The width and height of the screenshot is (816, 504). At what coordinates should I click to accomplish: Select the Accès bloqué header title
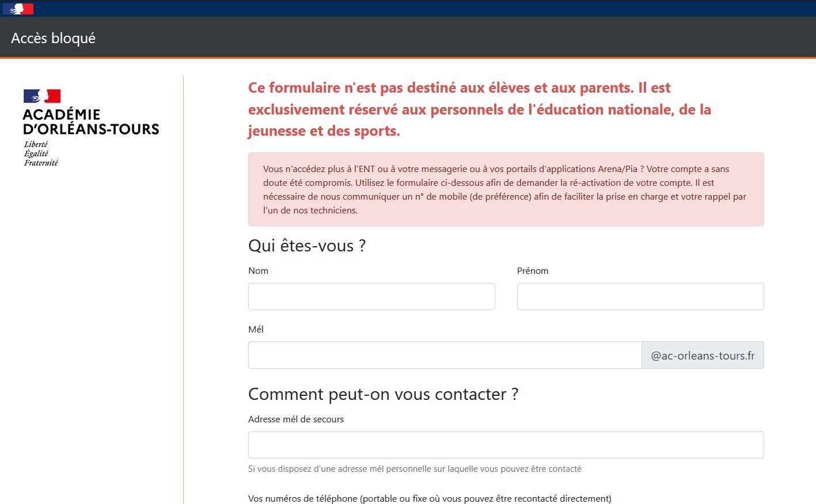click(x=52, y=38)
